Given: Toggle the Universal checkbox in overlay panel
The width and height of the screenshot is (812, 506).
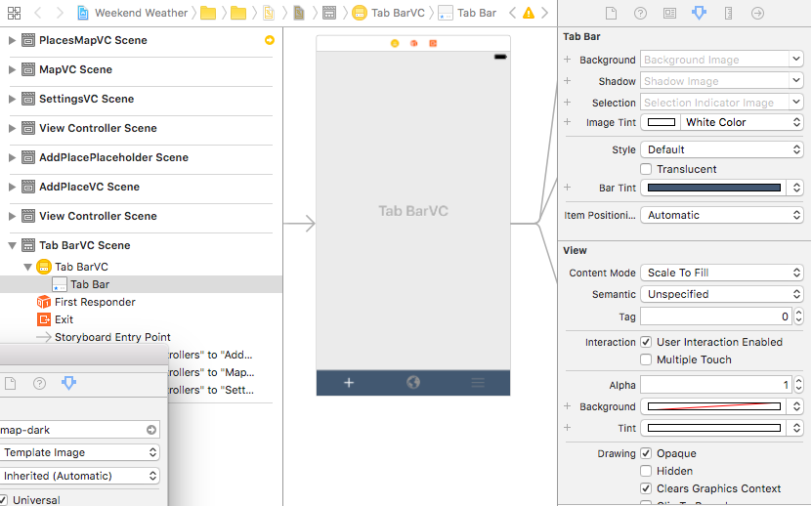Looking at the screenshot, I should (x=3, y=500).
